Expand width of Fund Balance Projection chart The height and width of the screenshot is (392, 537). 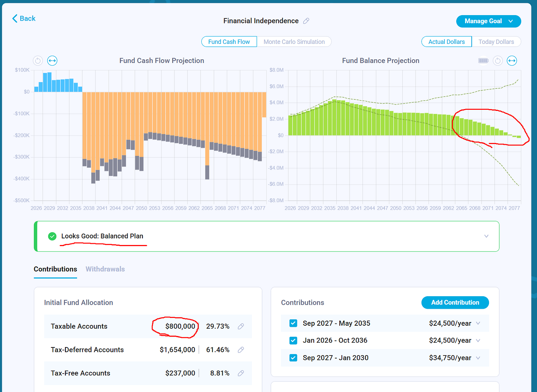(x=512, y=60)
